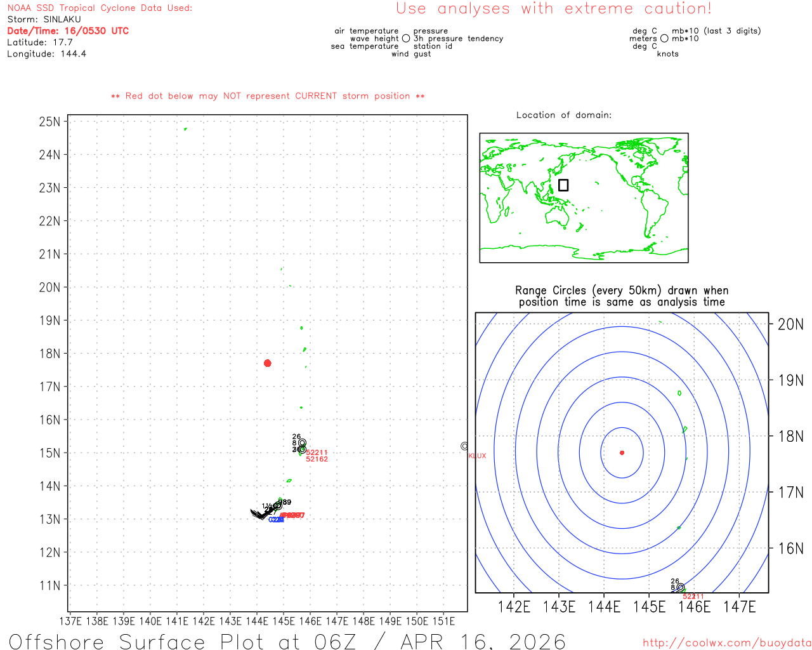Click the circle in the units legend
The height and width of the screenshot is (650, 812).
[x=664, y=38]
